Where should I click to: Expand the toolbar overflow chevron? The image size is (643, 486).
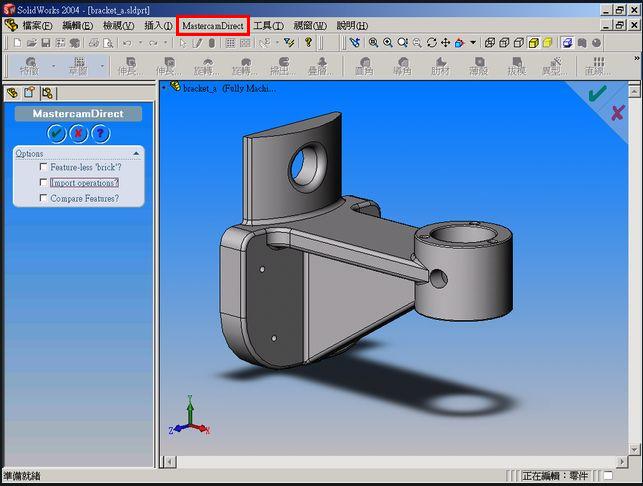636,58
